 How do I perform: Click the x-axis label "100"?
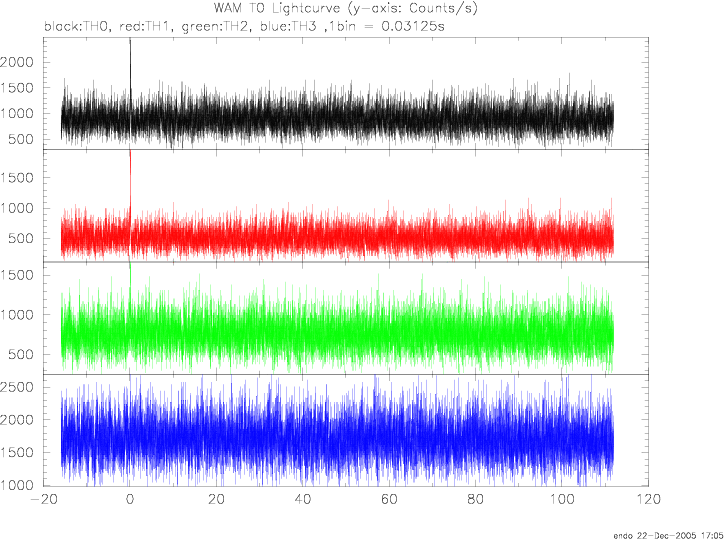562,500
